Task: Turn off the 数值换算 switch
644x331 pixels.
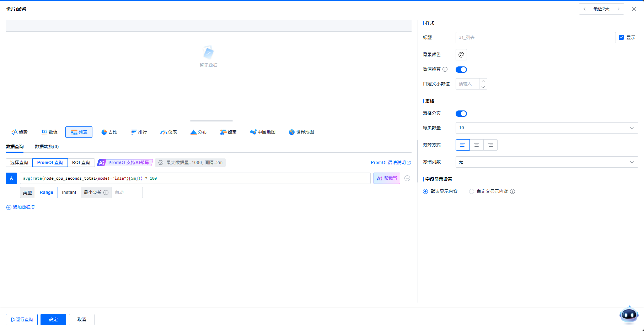Action: [x=461, y=70]
